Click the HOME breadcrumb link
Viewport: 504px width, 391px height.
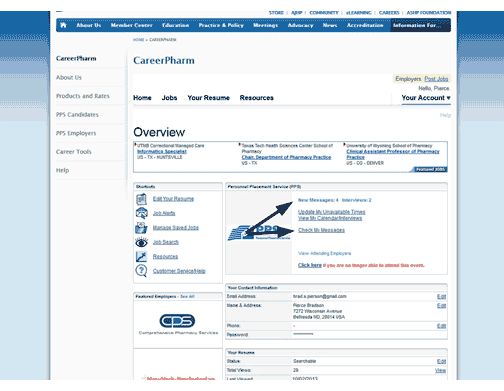point(138,40)
